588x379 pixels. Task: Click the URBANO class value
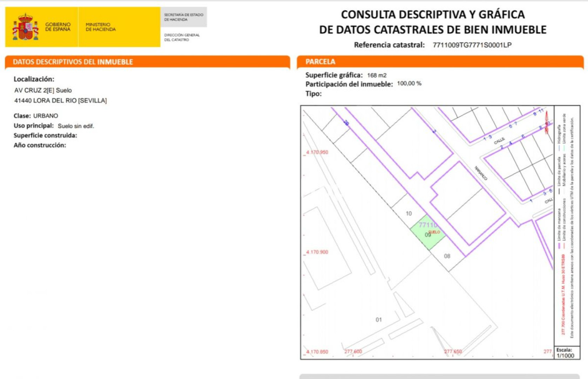(46, 116)
